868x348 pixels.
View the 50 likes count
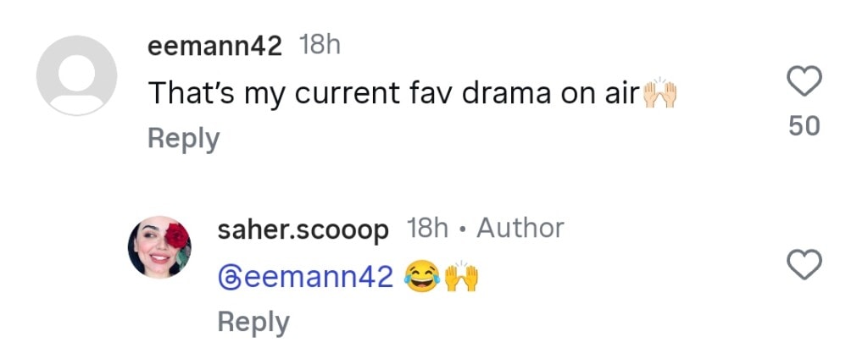pos(804,126)
